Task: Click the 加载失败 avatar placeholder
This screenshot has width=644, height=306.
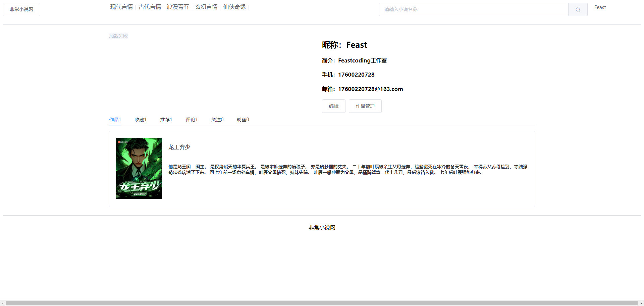Action: [118, 36]
